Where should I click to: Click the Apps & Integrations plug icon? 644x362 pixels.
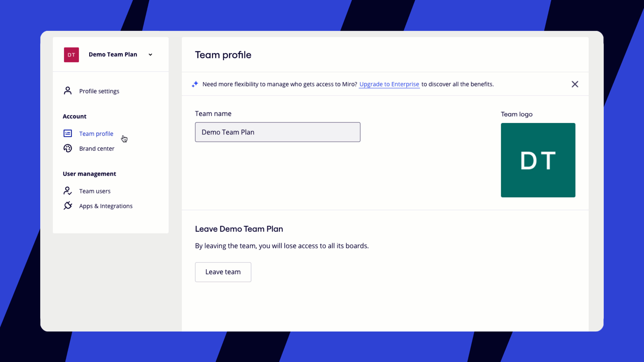pos(67,206)
